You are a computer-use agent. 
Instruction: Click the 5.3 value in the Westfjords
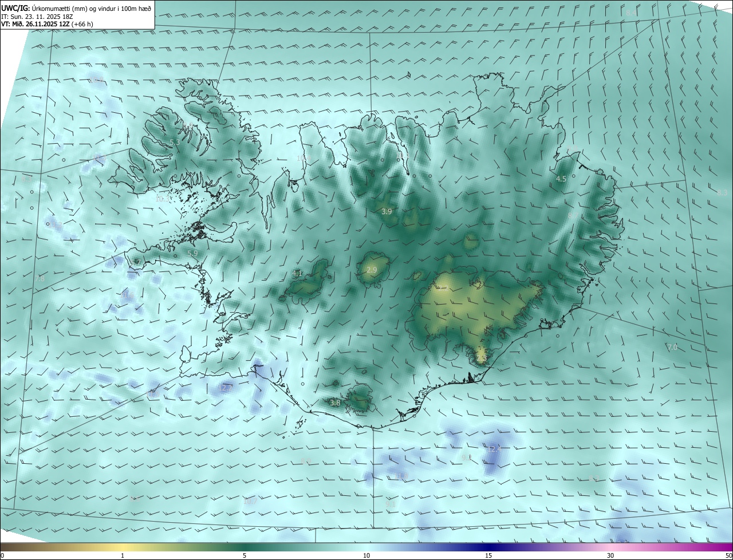175,142
